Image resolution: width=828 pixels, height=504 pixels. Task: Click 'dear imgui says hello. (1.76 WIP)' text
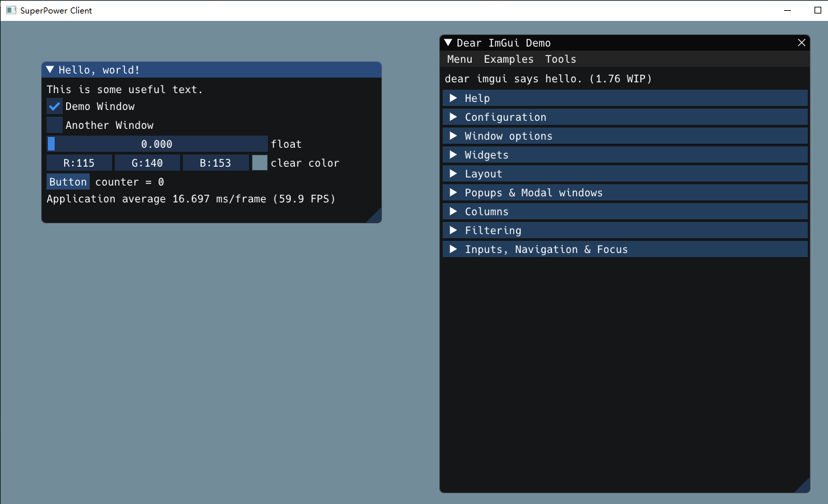[549, 79]
